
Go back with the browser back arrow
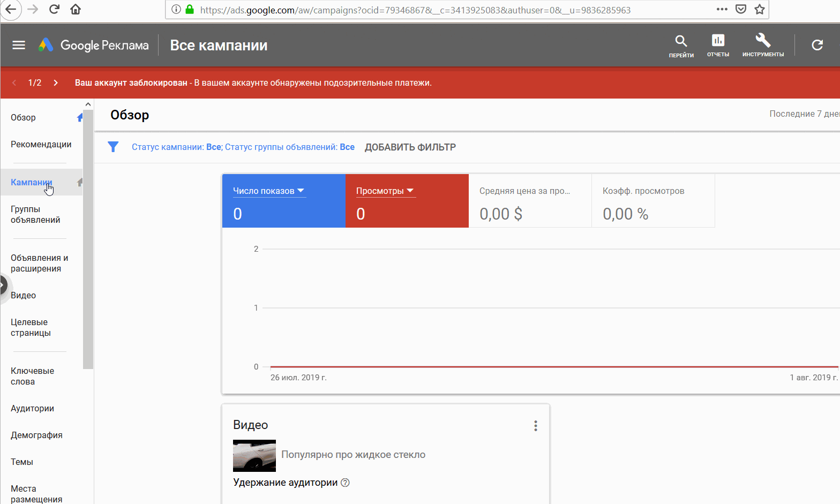[x=11, y=10]
